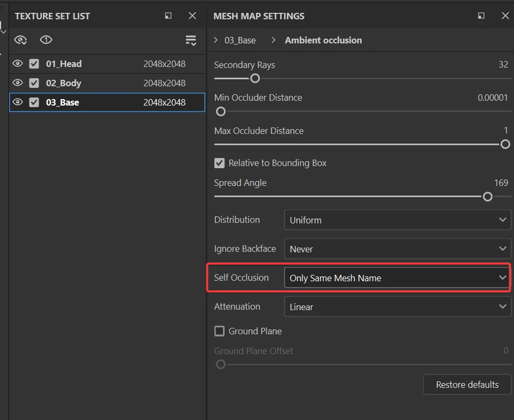Undock the Texture Set List panel

(168, 16)
